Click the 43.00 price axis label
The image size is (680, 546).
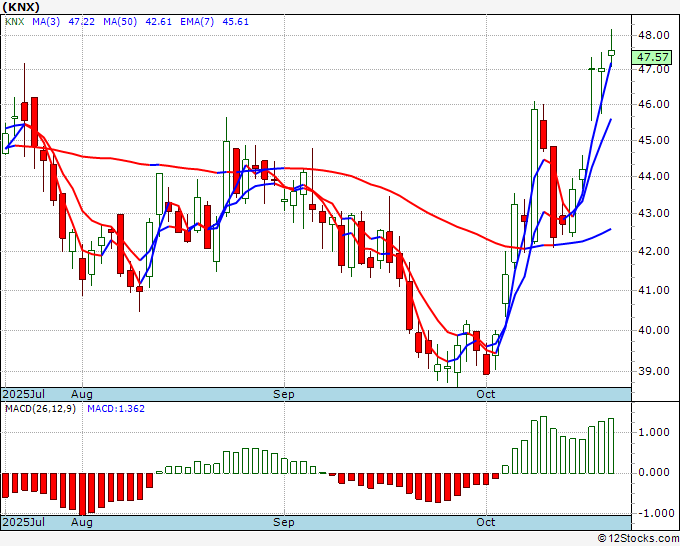click(x=654, y=213)
